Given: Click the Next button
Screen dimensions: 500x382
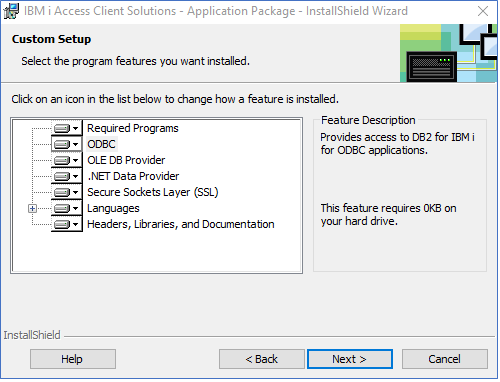Looking at the screenshot, I should (x=350, y=359).
